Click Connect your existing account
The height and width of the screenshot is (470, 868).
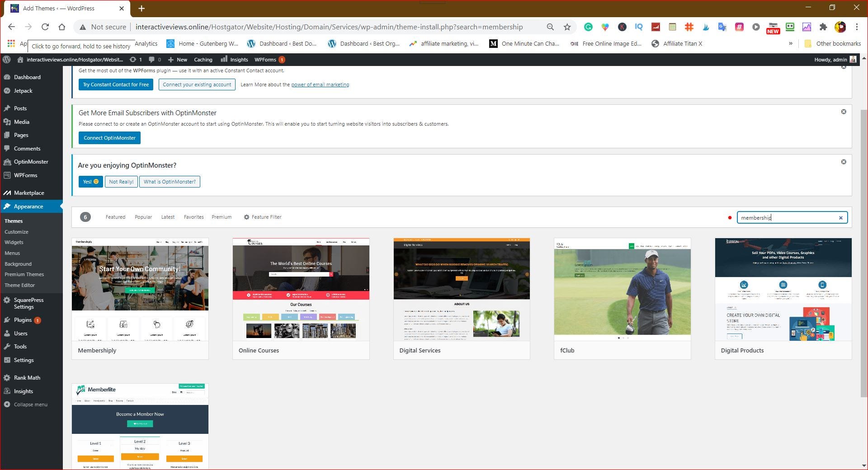pos(197,85)
